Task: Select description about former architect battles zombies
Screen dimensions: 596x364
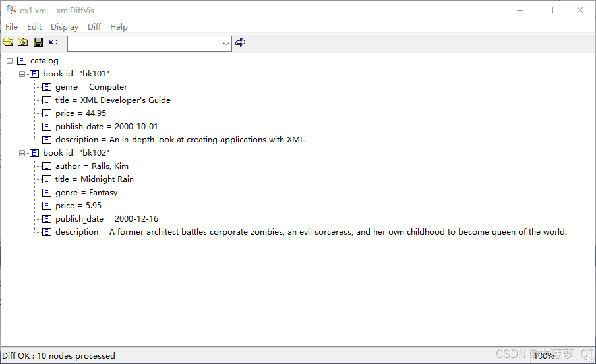Action: point(311,232)
